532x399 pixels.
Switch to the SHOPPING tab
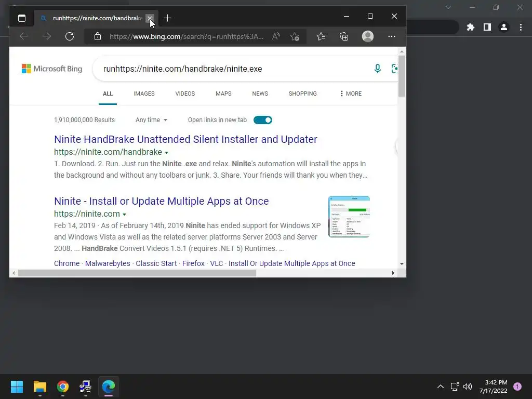[303, 94]
